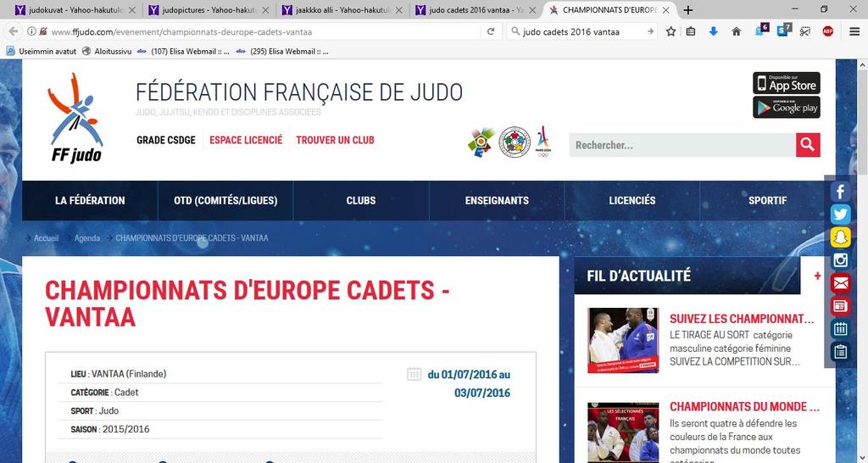Open the ENSEIGNANTS menu
868x463 pixels.
click(497, 200)
